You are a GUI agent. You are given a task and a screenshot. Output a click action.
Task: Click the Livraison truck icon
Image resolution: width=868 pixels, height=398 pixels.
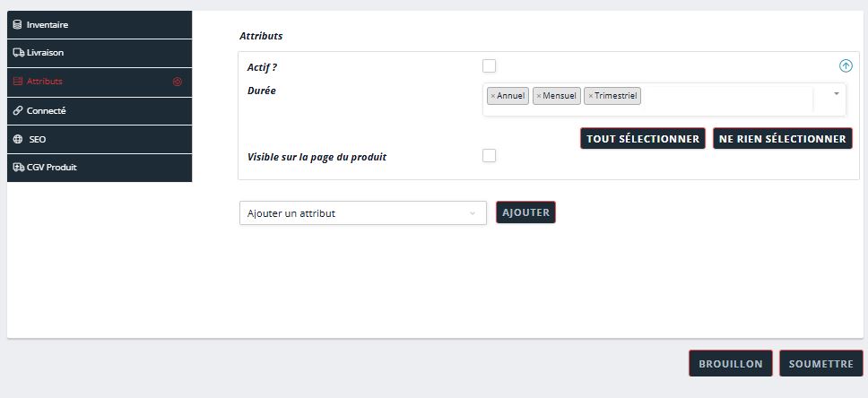(x=18, y=53)
